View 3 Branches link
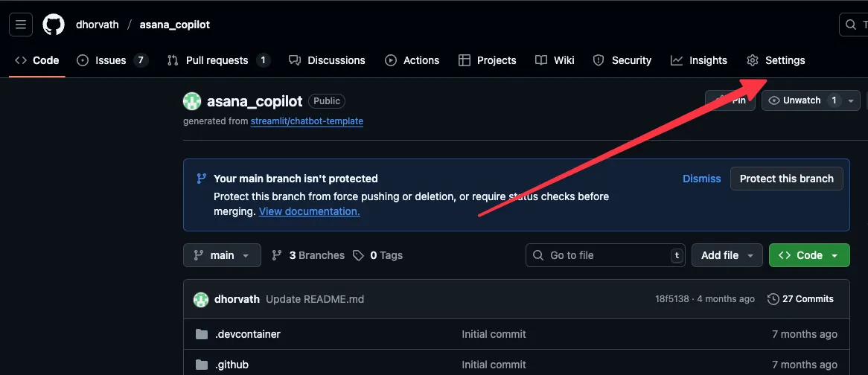 point(308,255)
